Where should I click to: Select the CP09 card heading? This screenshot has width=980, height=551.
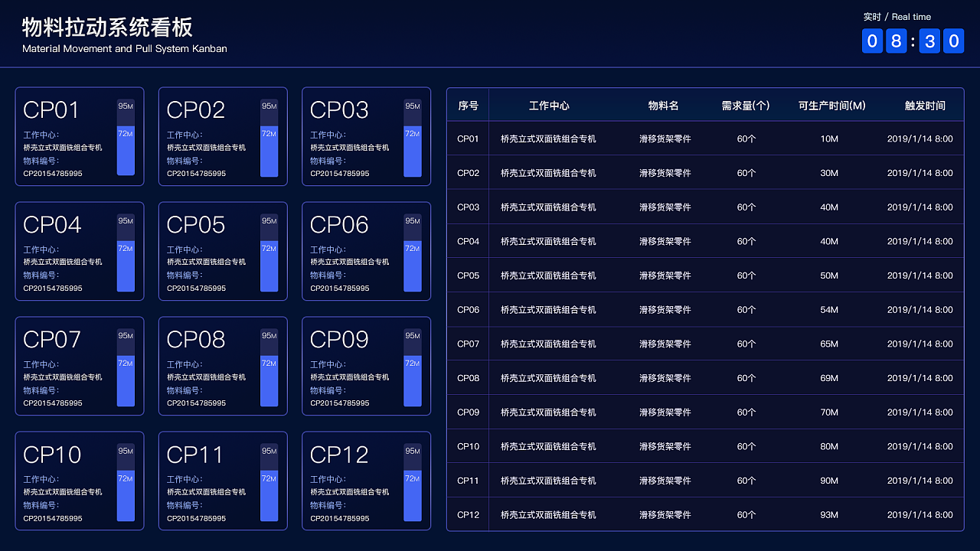[x=339, y=340]
